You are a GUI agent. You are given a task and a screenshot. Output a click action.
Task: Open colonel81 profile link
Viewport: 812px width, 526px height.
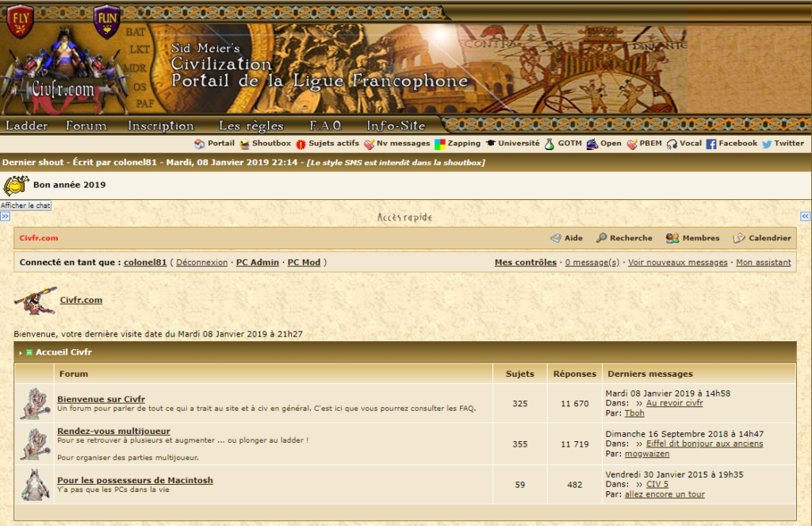click(x=145, y=263)
